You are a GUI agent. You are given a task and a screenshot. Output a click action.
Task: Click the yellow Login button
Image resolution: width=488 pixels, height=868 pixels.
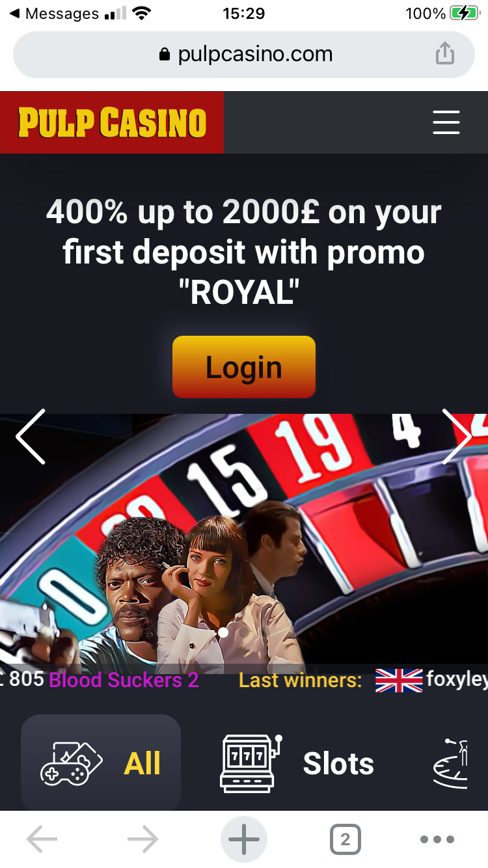244,367
